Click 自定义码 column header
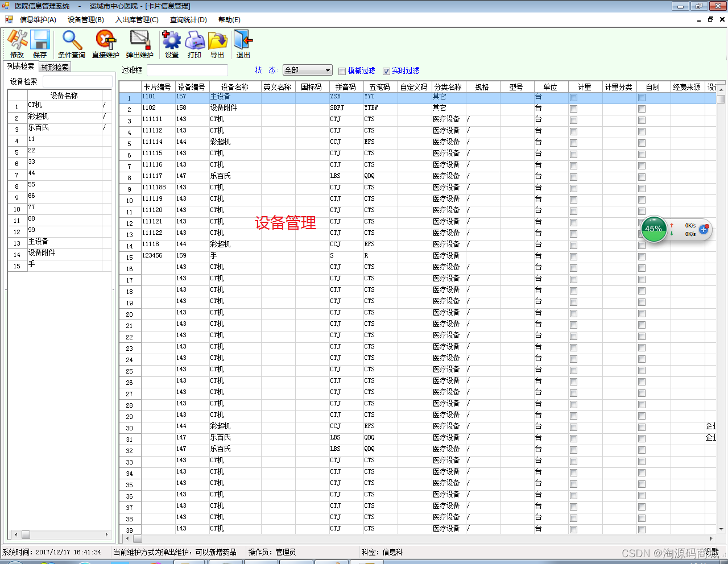Screen dimensions: 728x564 [415, 87]
